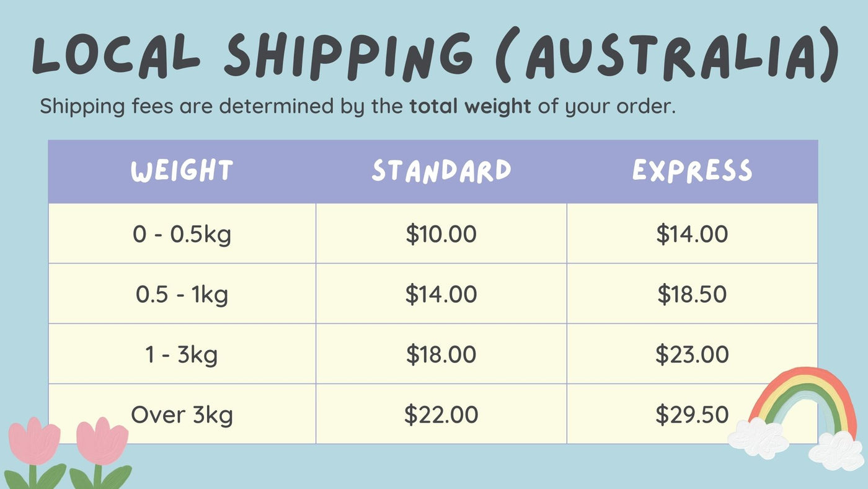Click the $29.50 express price
The image size is (868, 489).
(692, 414)
